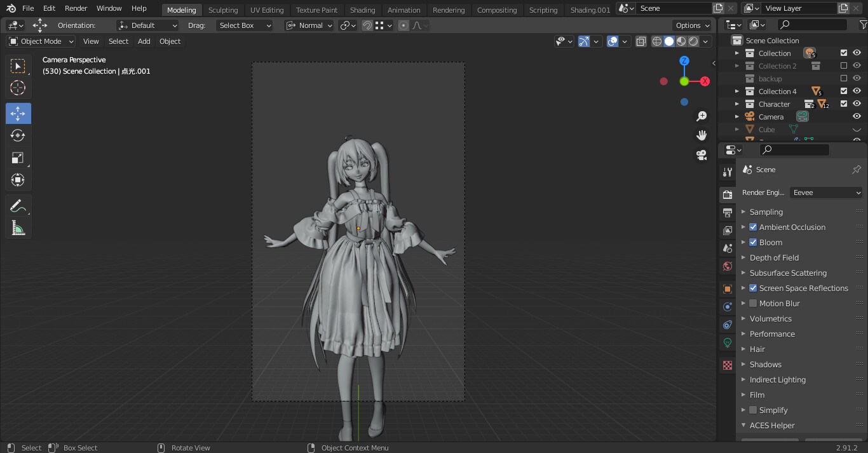868x453 pixels.
Task: Open the Render Engine Eevee dropdown
Action: [826, 193]
